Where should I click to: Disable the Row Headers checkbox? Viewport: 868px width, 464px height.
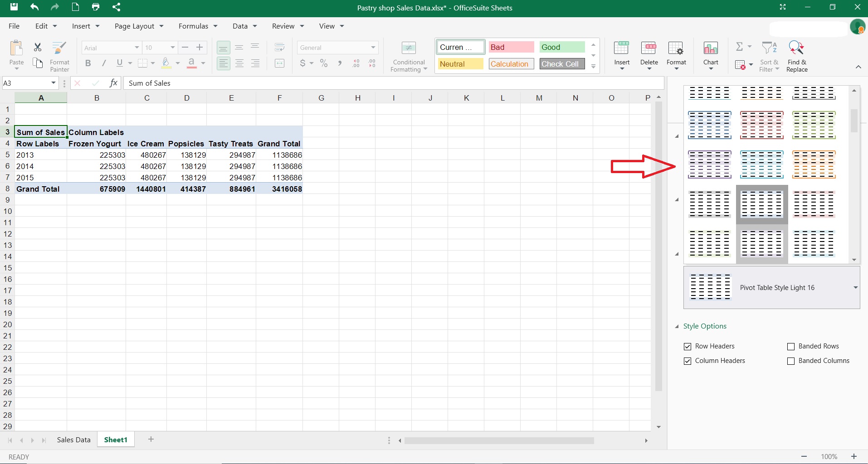pos(688,347)
